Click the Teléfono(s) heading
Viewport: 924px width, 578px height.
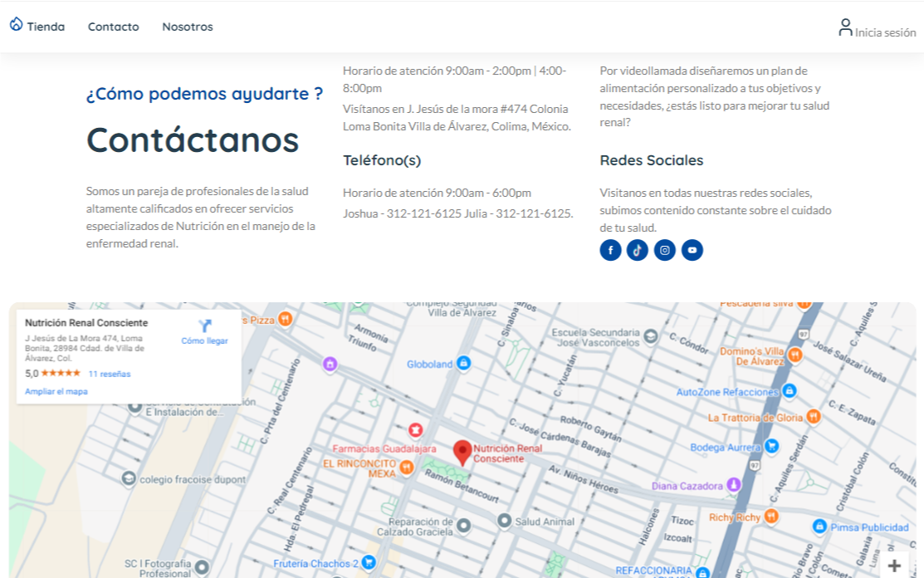(x=382, y=160)
